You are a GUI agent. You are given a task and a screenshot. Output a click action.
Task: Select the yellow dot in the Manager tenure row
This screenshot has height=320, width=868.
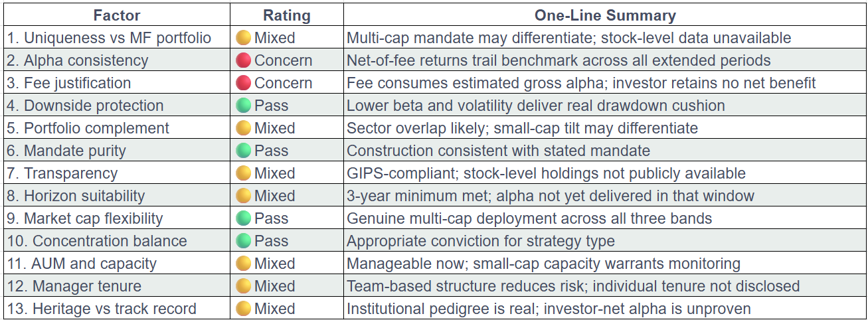(x=244, y=286)
